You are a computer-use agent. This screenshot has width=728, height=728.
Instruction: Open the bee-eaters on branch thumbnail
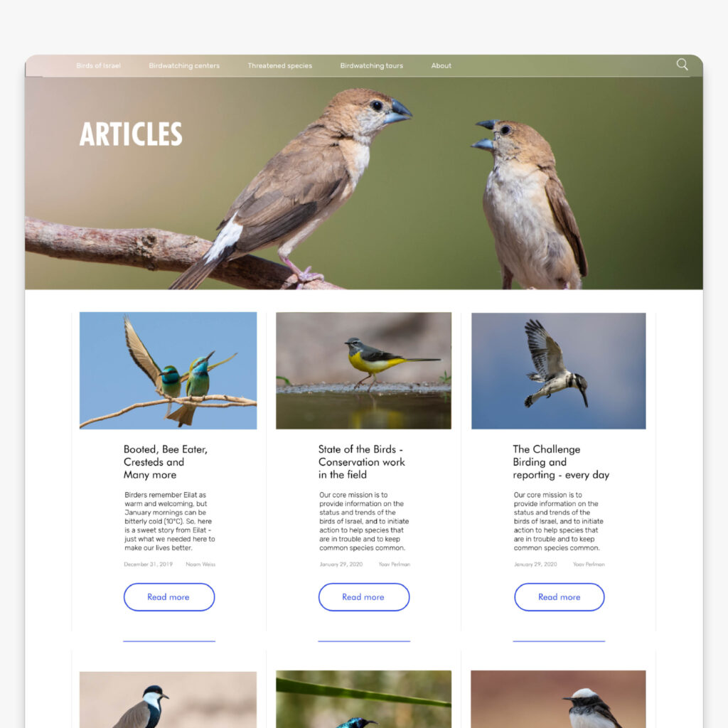pyautogui.click(x=168, y=370)
